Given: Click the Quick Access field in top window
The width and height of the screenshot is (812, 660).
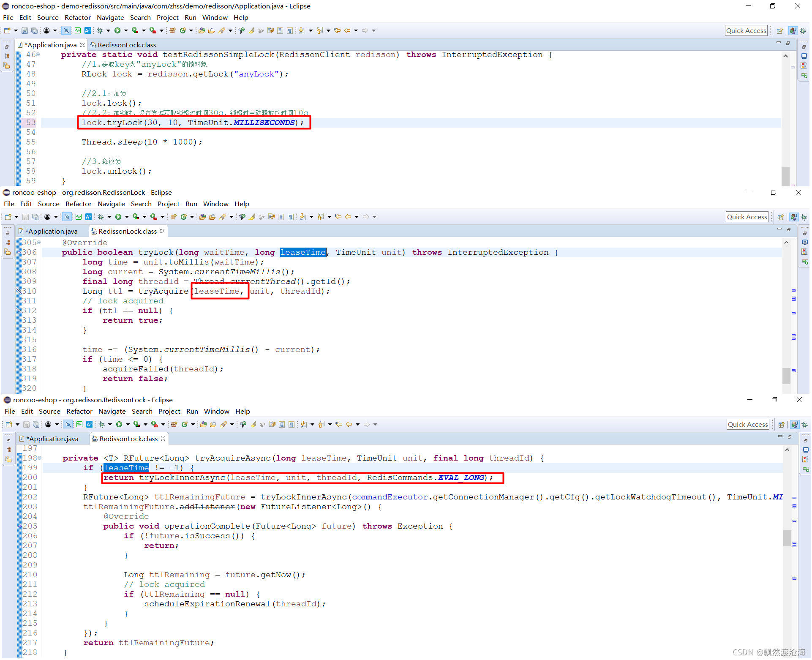Looking at the screenshot, I should (746, 30).
